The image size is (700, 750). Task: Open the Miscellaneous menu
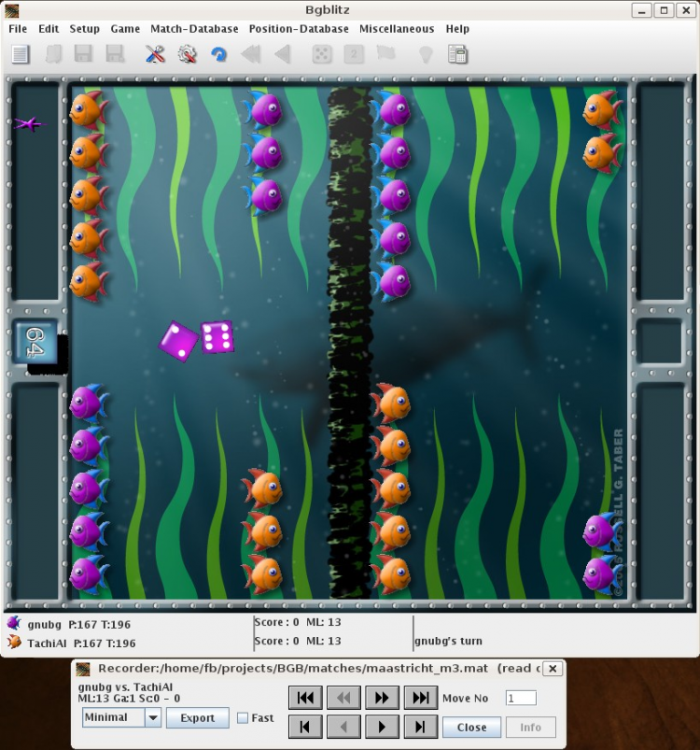tap(397, 29)
